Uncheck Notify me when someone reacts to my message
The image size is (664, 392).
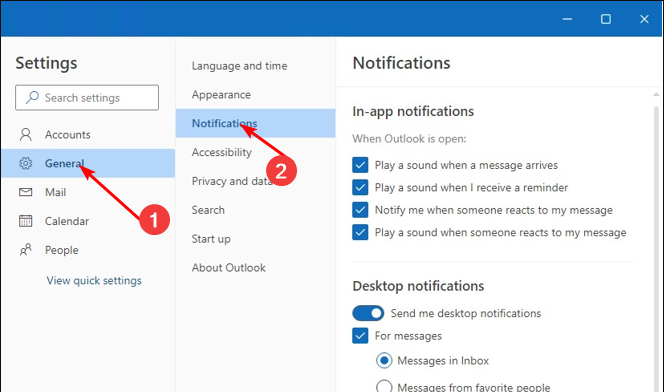click(x=360, y=210)
